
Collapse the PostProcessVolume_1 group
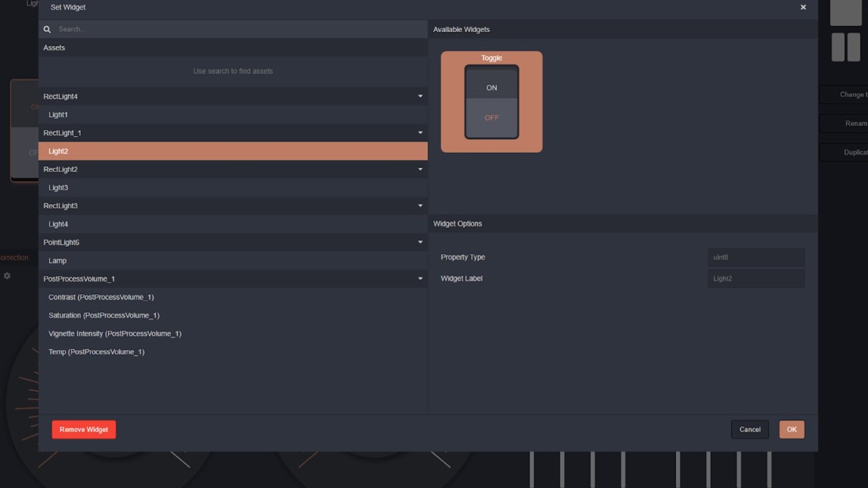click(420, 279)
